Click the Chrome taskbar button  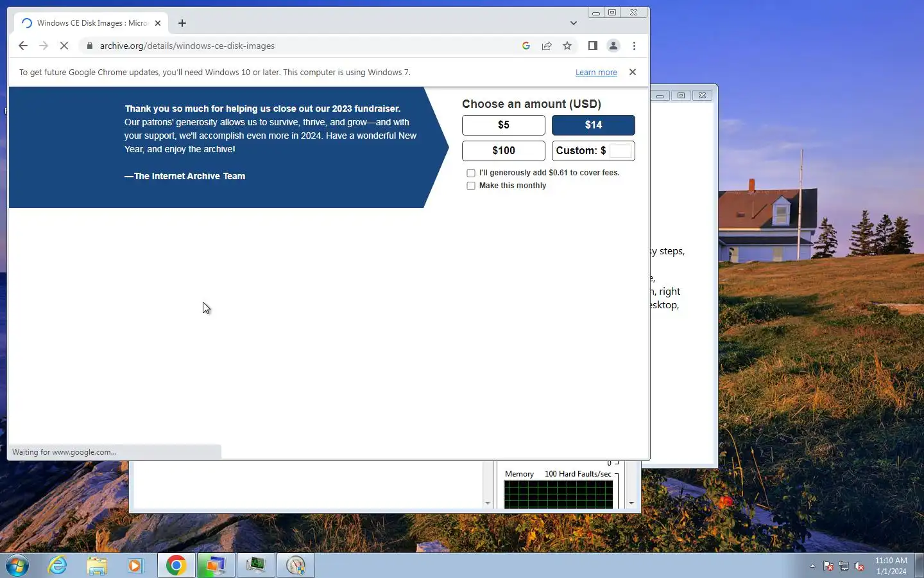click(x=176, y=566)
